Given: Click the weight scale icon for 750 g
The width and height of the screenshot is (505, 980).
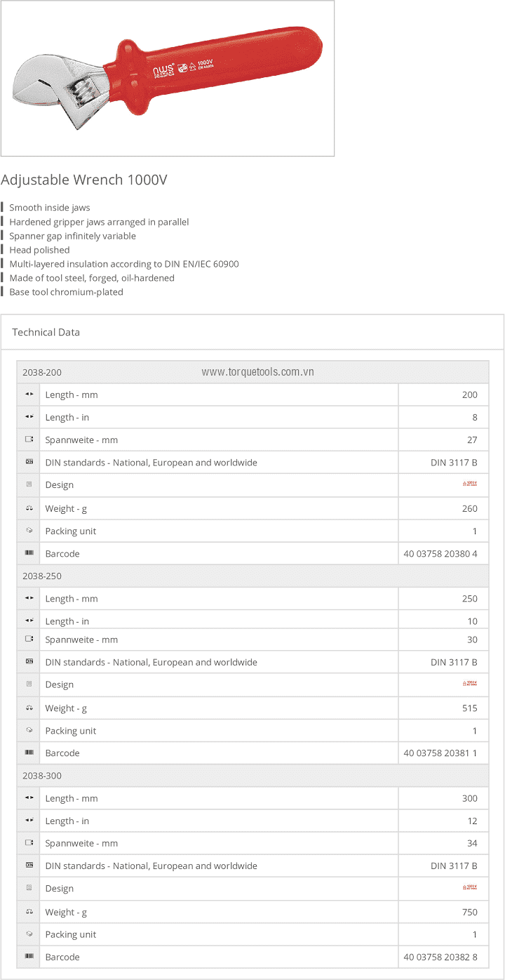Looking at the screenshot, I should coord(29,912).
